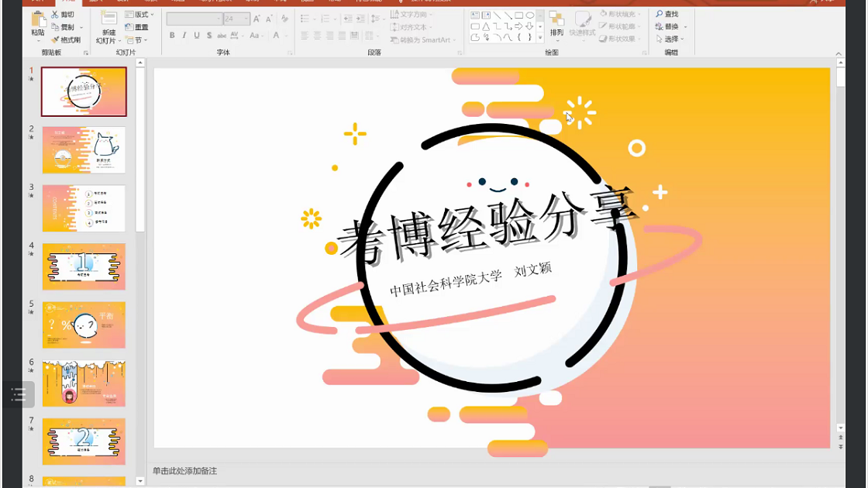
Task: Click the Cut (剪切) scissors button
Action: [x=63, y=15]
